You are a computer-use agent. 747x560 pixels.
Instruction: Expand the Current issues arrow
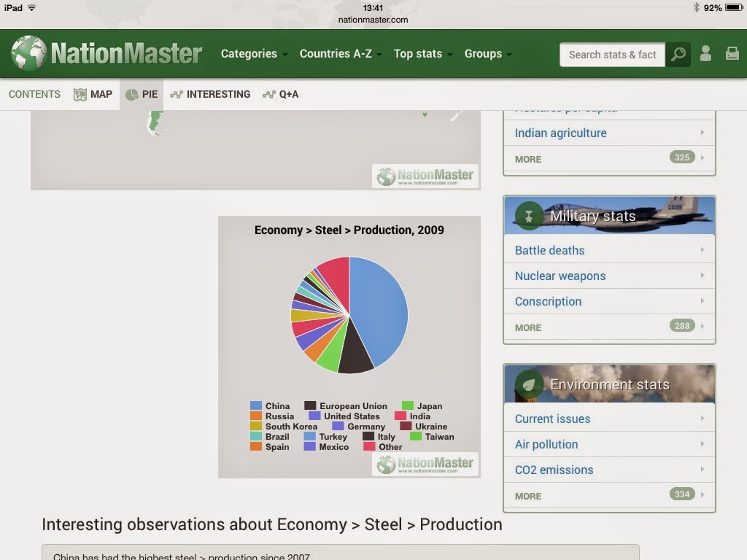pos(703,419)
